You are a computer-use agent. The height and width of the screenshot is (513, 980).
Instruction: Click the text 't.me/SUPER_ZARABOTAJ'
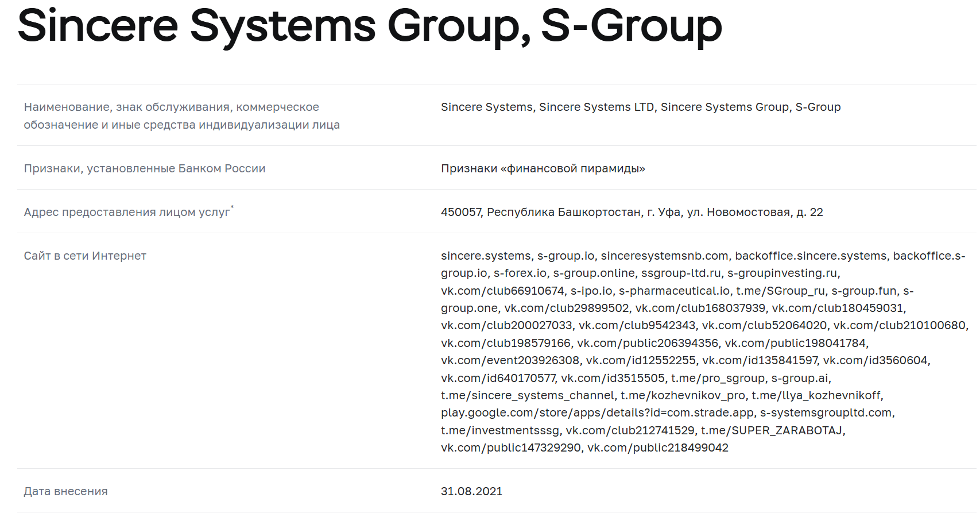tap(771, 430)
